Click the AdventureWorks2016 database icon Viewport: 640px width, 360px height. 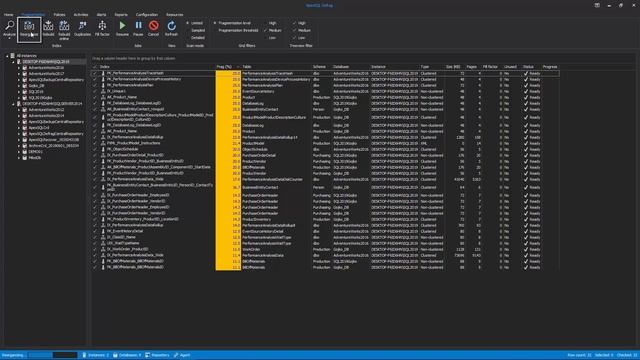point(25,68)
